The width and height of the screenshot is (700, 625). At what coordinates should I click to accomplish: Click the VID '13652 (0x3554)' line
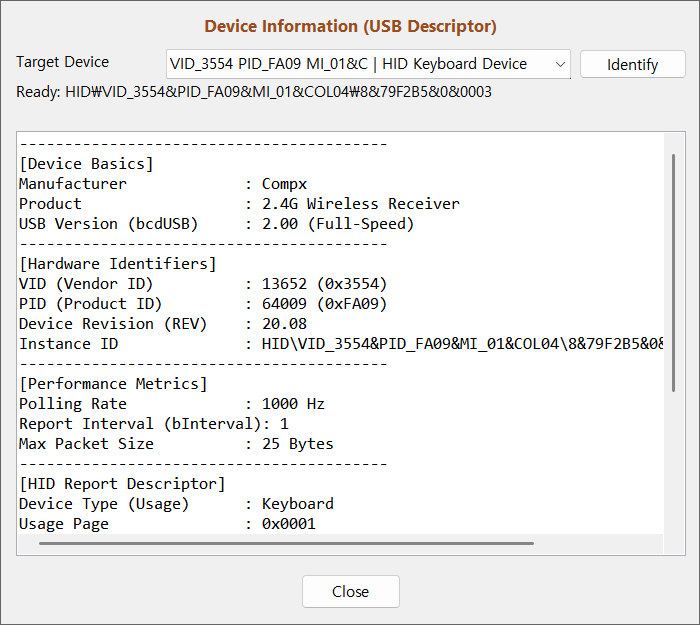(x=203, y=284)
